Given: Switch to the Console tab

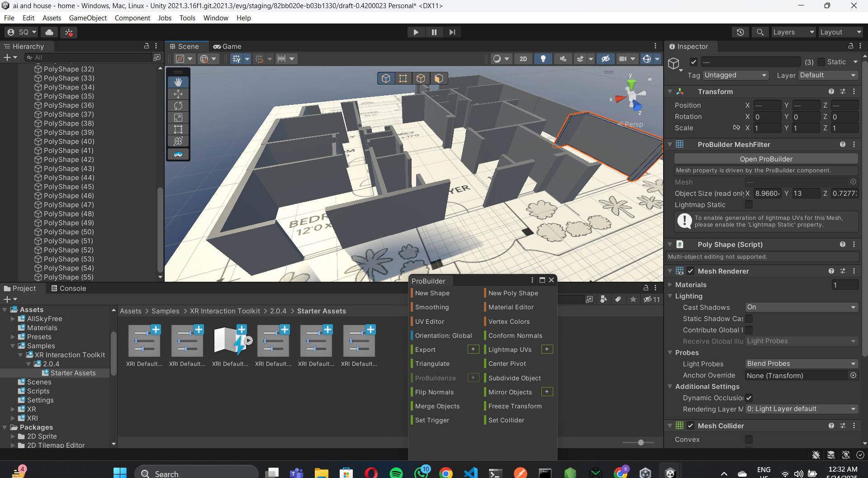Looking at the screenshot, I should [x=68, y=289].
